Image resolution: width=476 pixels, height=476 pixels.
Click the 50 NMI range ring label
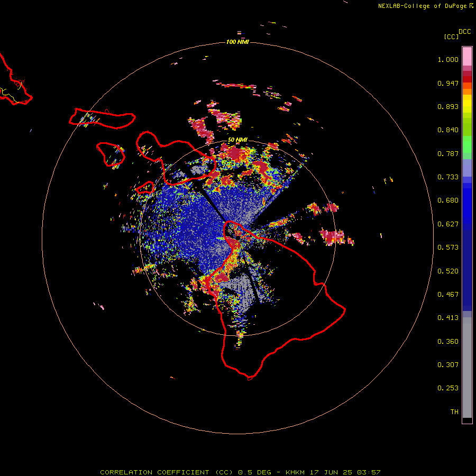click(237, 140)
